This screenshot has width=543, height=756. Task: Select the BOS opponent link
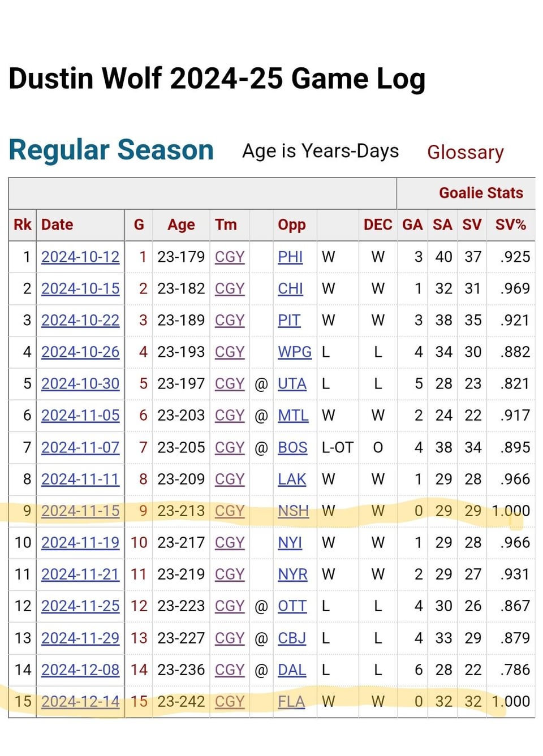(292, 447)
